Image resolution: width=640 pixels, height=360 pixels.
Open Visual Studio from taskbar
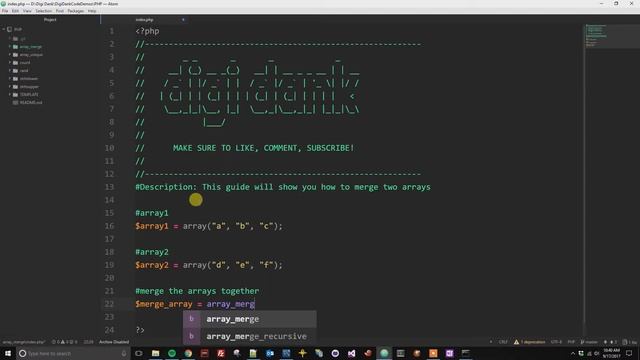click(x=351, y=353)
